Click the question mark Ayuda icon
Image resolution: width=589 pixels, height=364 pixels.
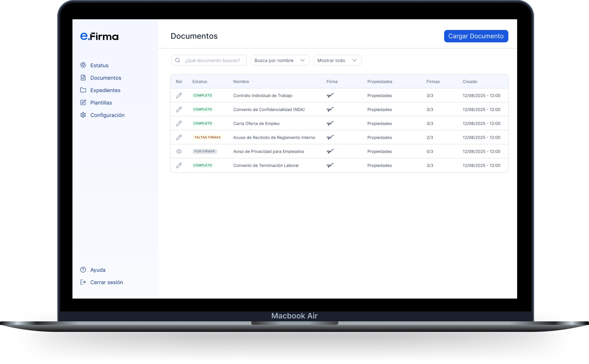tap(83, 270)
